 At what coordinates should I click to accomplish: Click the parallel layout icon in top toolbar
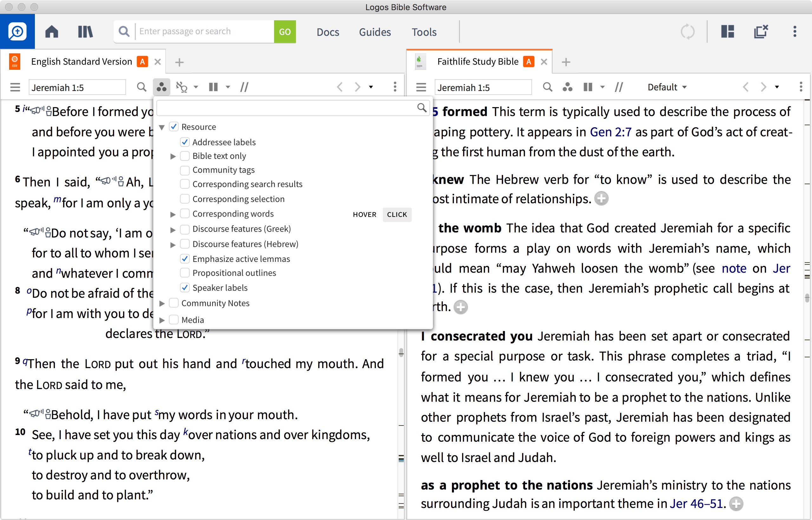(727, 31)
